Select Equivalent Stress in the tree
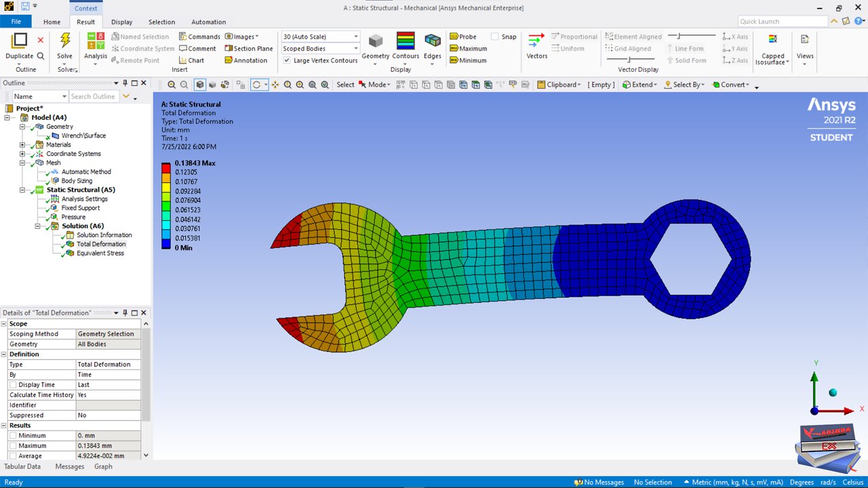This screenshot has height=488, width=868. (x=100, y=253)
